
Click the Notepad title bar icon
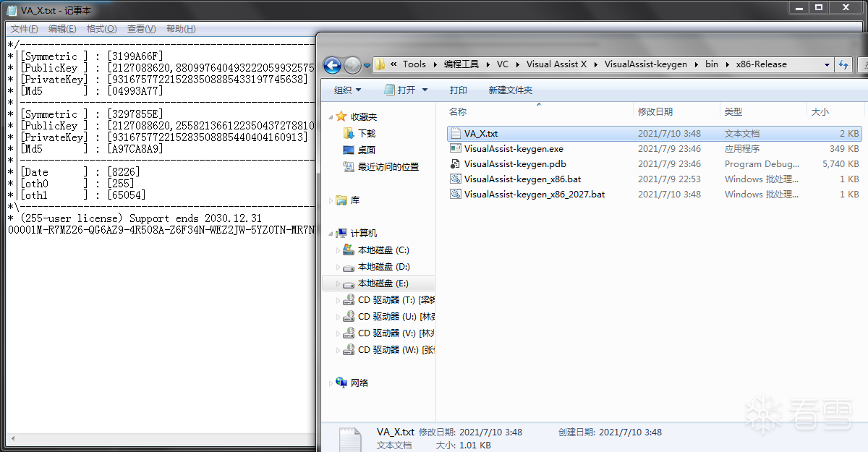coord(12,11)
